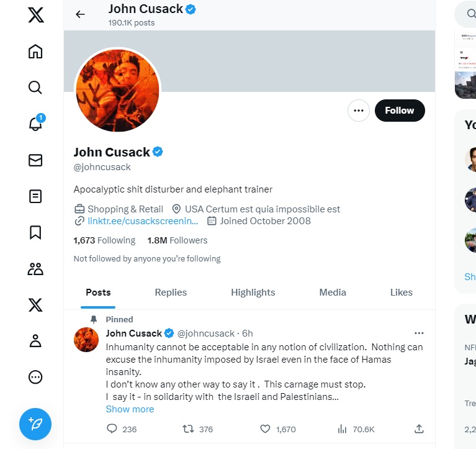Open the pinned post's more menu

[x=419, y=333]
